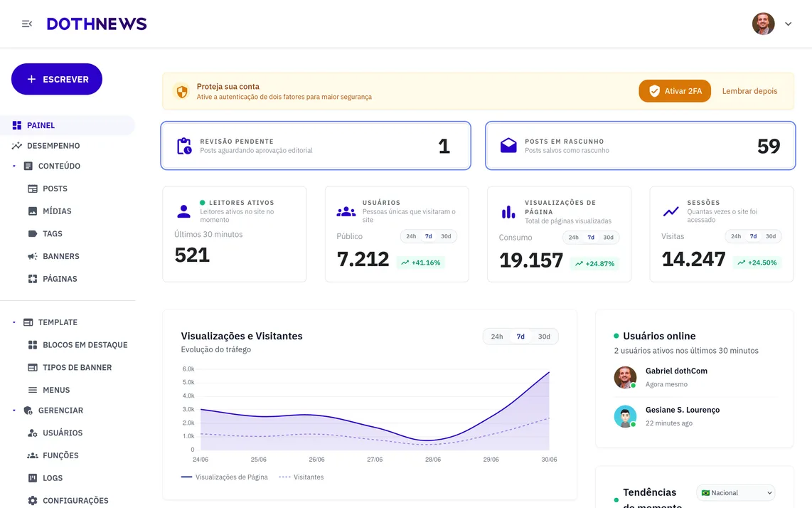Click Lembrar depois link
The image size is (812, 508).
749,91
